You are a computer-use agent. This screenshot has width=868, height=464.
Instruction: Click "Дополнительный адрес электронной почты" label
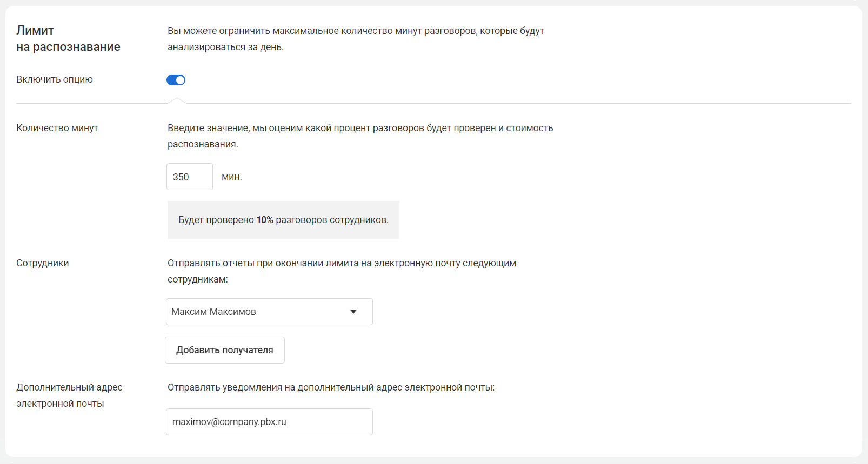pyautogui.click(x=69, y=395)
